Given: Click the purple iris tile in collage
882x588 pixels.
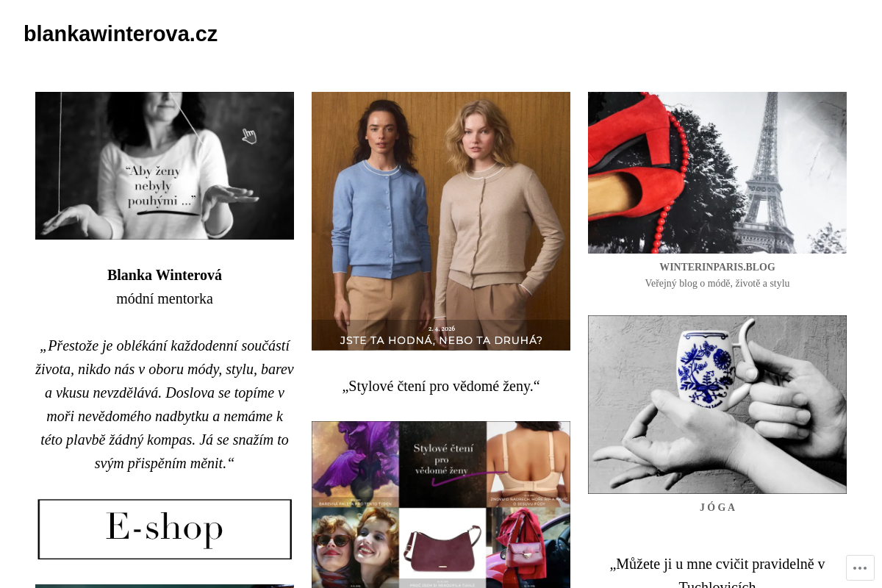Looking at the screenshot, I should click(355, 464).
